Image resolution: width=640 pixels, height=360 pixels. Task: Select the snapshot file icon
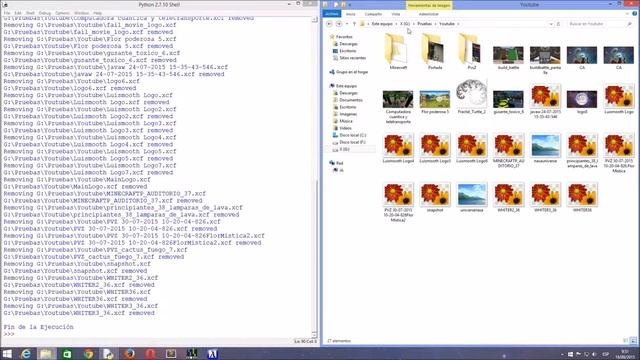click(x=435, y=194)
